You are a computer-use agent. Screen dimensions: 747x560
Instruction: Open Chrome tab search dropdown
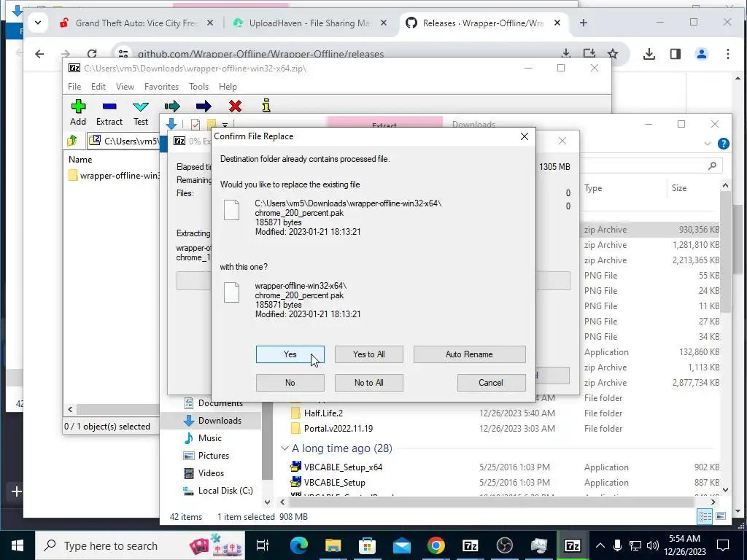(38, 23)
